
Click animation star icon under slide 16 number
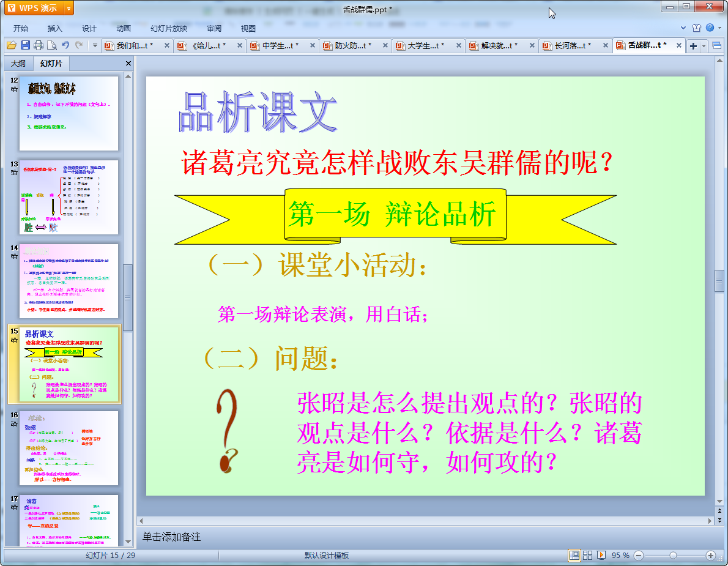pos(14,424)
